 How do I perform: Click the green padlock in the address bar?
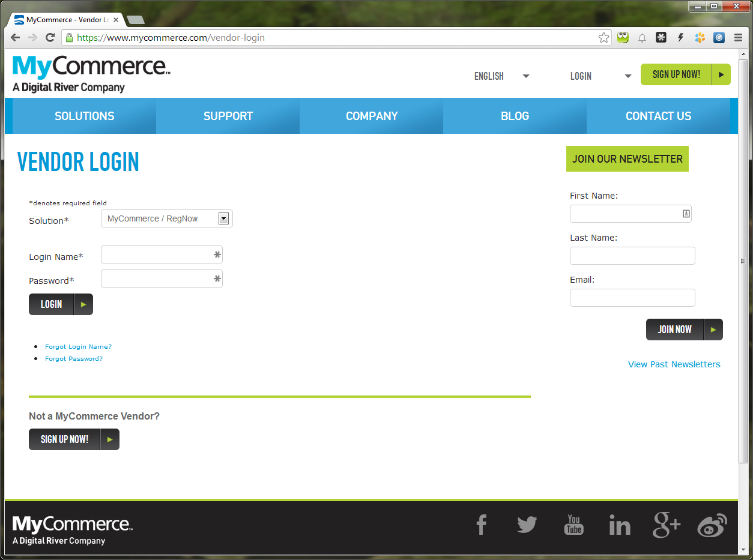pos(69,37)
